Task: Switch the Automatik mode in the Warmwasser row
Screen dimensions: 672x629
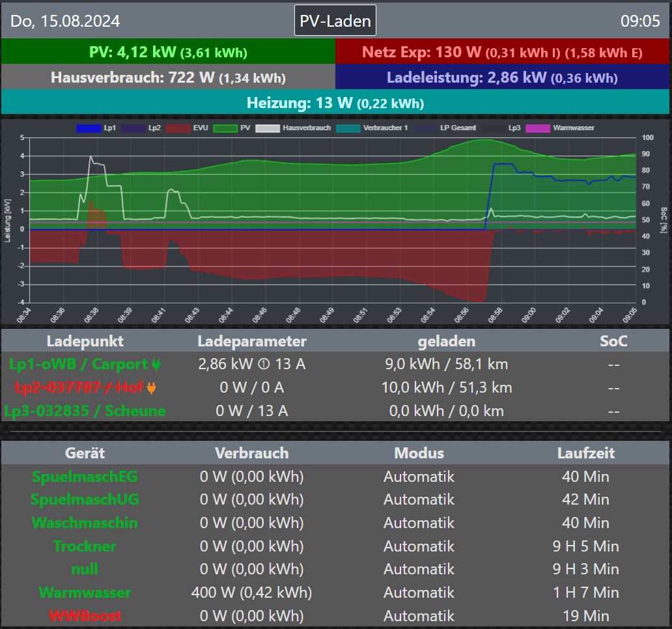Action: pos(419,593)
